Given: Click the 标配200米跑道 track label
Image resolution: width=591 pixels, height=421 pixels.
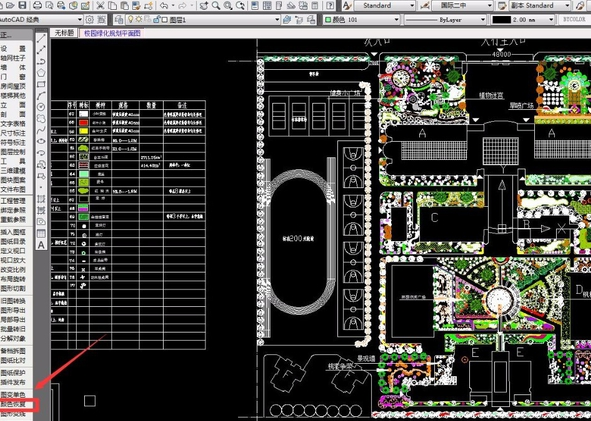Looking at the screenshot, I should (298, 238).
